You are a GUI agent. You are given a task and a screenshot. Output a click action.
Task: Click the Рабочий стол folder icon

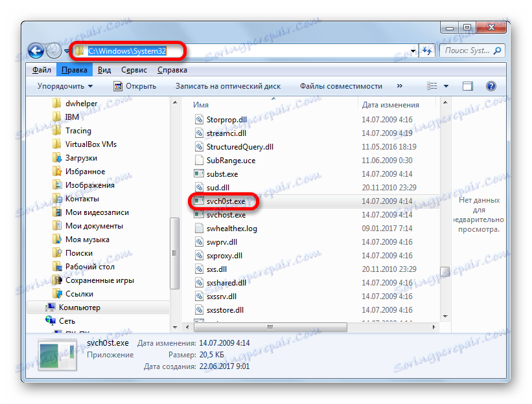57,266
